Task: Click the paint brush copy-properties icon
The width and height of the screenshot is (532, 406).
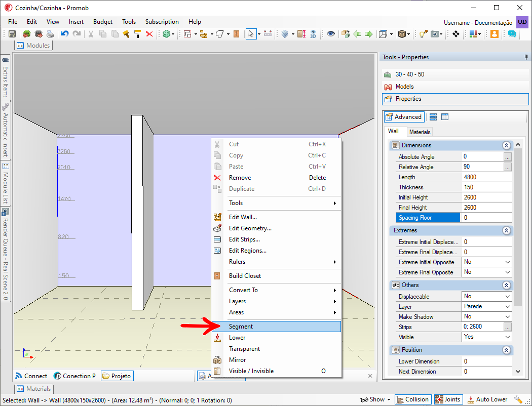Action: pyautogui.click(x=126, y=34)
